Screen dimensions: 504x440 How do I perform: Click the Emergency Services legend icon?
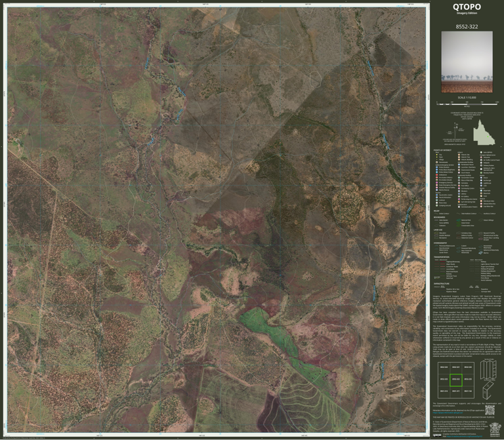pyautogui.click(x=437, y=182)
